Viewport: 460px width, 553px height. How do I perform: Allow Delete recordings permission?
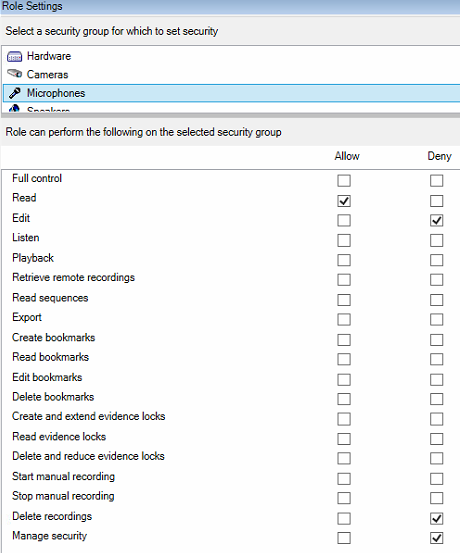click(x=344, y=518)
